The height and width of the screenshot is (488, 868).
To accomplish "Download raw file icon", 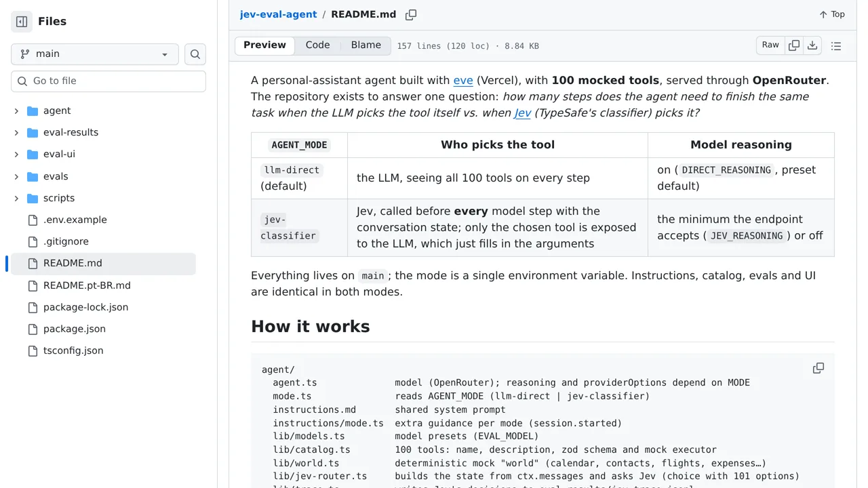I will 812,45.
